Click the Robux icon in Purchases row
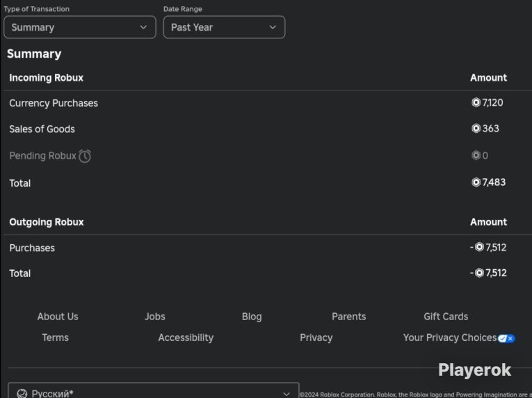This screenshot has height=398, width=532. tap(479, 247)
